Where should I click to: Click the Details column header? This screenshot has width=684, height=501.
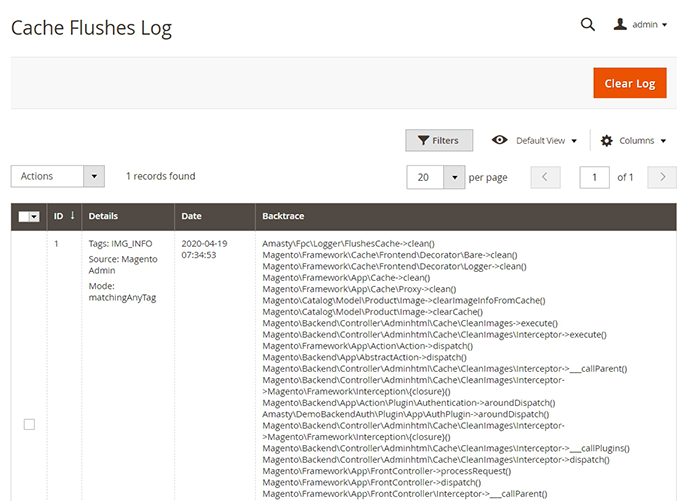[103, 216]
